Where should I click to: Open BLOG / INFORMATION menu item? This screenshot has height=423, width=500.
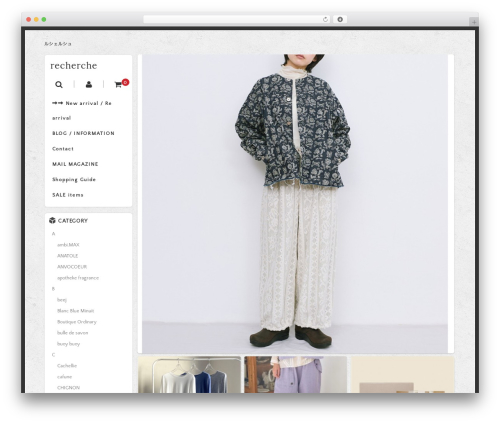pyautogui.click(x=83, y=133)
